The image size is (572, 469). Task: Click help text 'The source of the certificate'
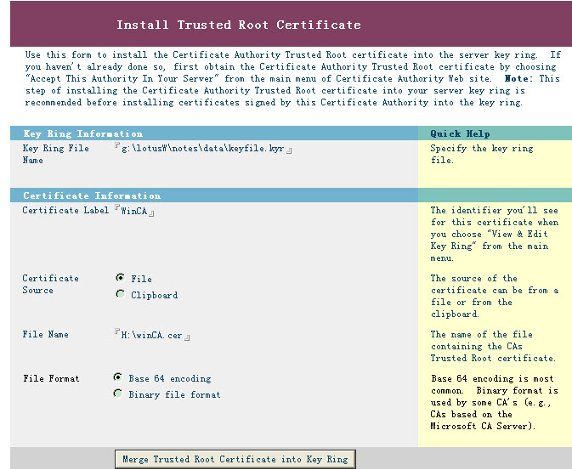click(x=494, y=296)
